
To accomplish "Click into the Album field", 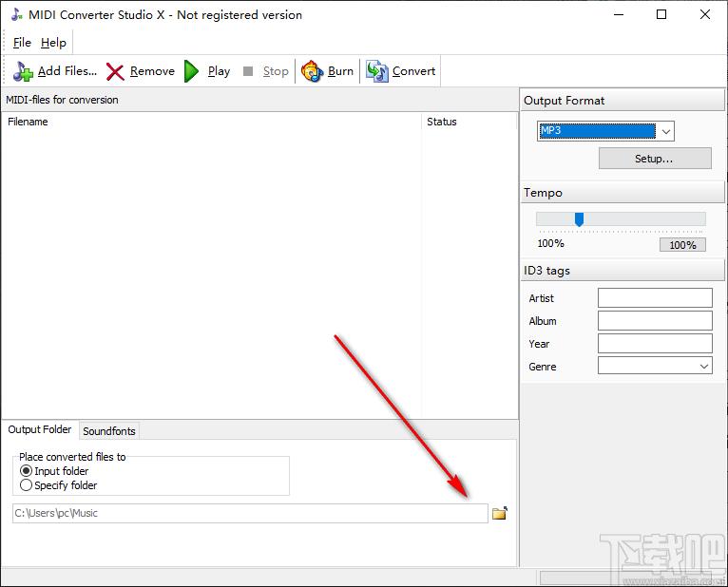I will coord(655,321).
